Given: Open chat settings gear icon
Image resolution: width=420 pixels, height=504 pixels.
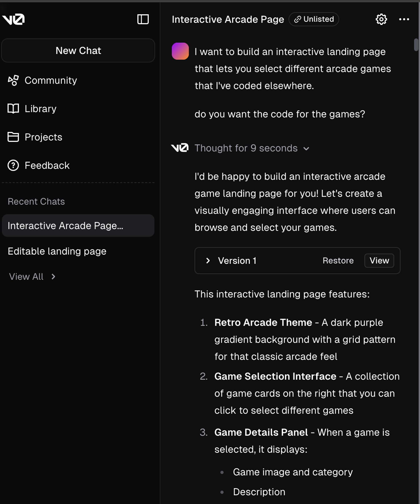Looking at the screenshot, I should tap(381, 19).
